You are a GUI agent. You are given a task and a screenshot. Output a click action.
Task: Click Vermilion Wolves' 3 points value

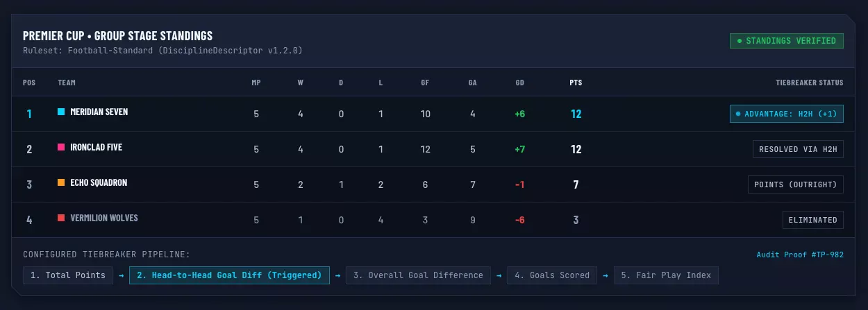click(576, 220)
